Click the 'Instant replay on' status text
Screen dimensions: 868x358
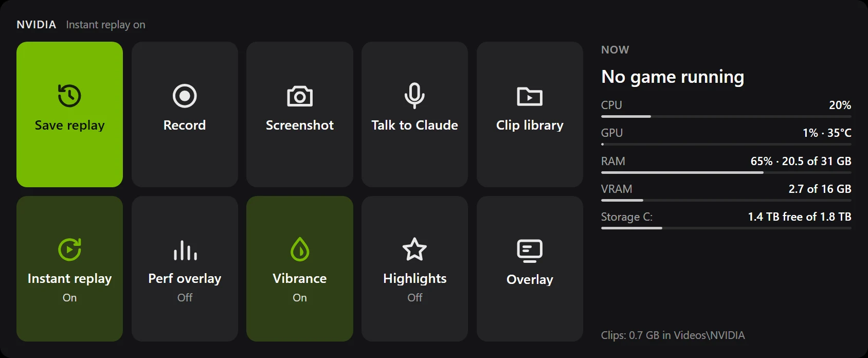point(105,25)
